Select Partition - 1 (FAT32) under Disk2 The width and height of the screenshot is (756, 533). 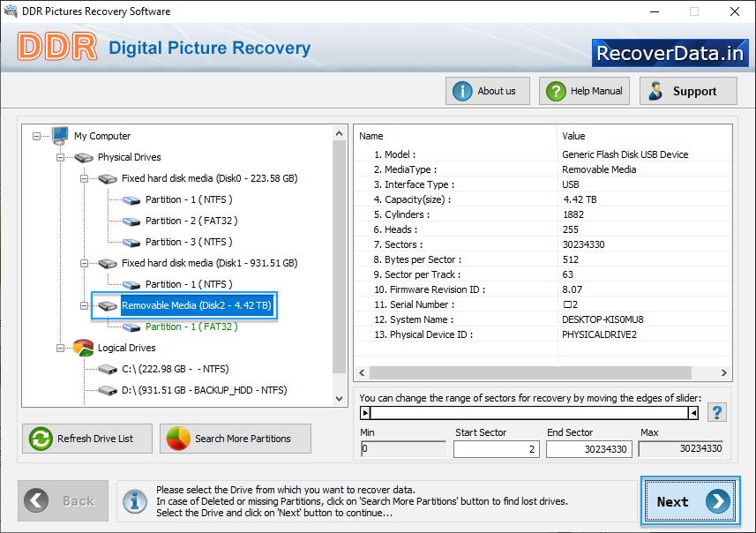click(191, 327)
